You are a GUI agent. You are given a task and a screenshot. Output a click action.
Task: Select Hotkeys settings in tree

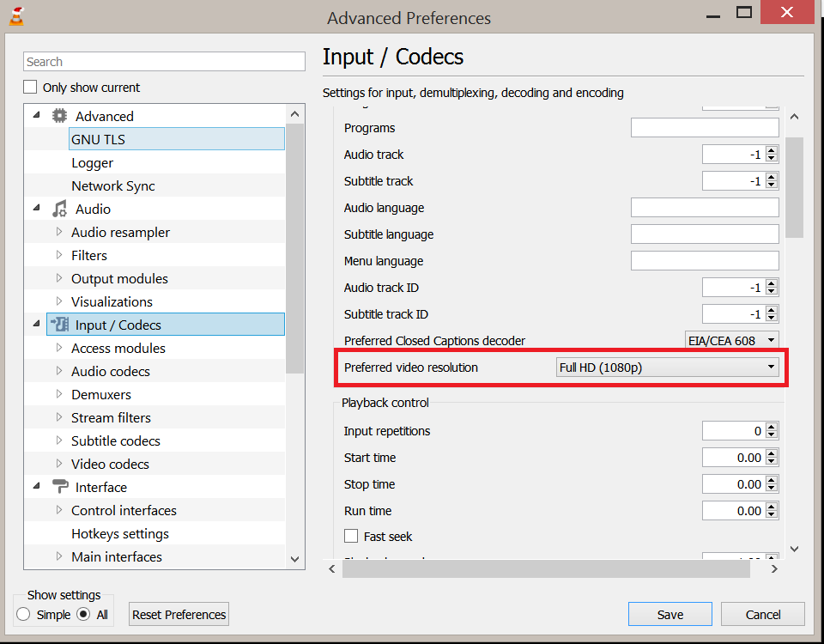120,533
